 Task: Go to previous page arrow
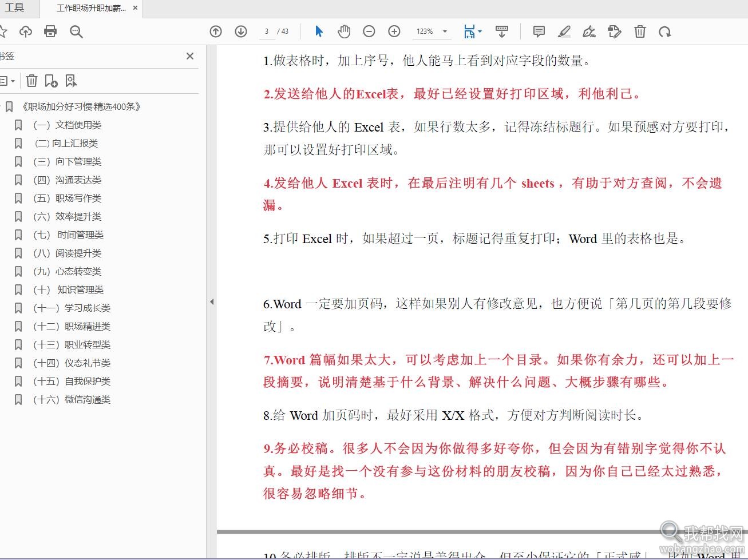point(216,31)
